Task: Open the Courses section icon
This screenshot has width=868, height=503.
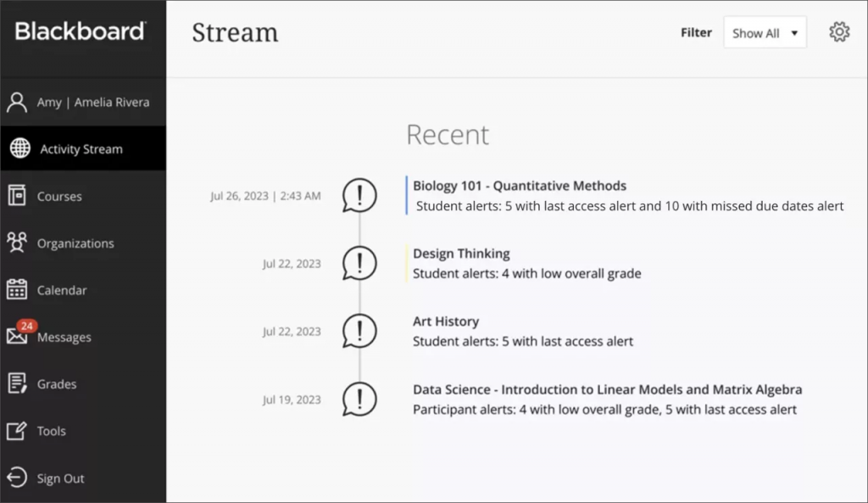Action: (x=19, y=196)
